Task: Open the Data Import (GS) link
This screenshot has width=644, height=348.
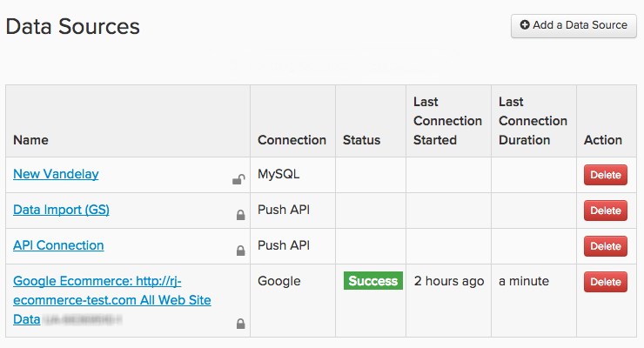Action: (x=61, y=210)
